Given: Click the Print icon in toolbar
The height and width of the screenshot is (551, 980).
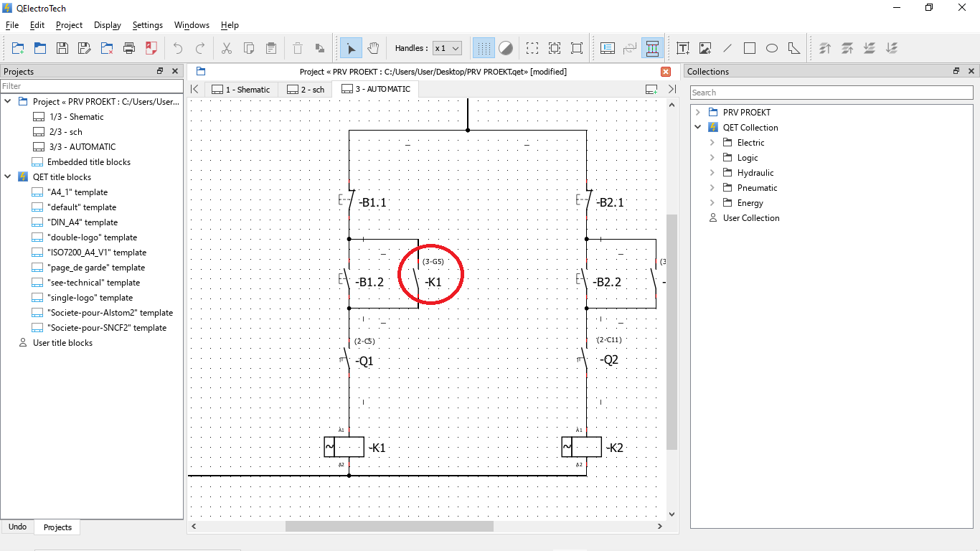Looking at the screenshot, I should [x=129, y=48].
